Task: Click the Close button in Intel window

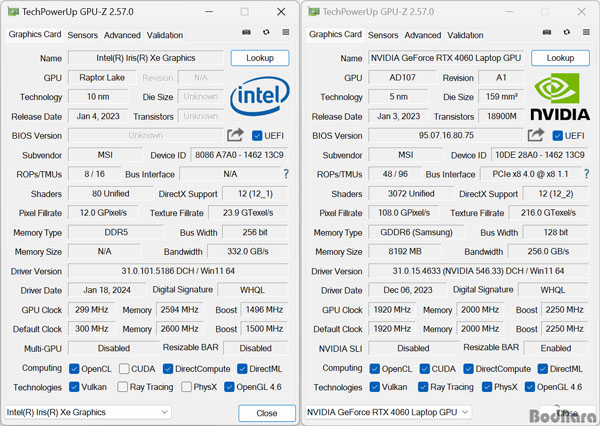Action: pyautogui.click(x=267, y=413)
